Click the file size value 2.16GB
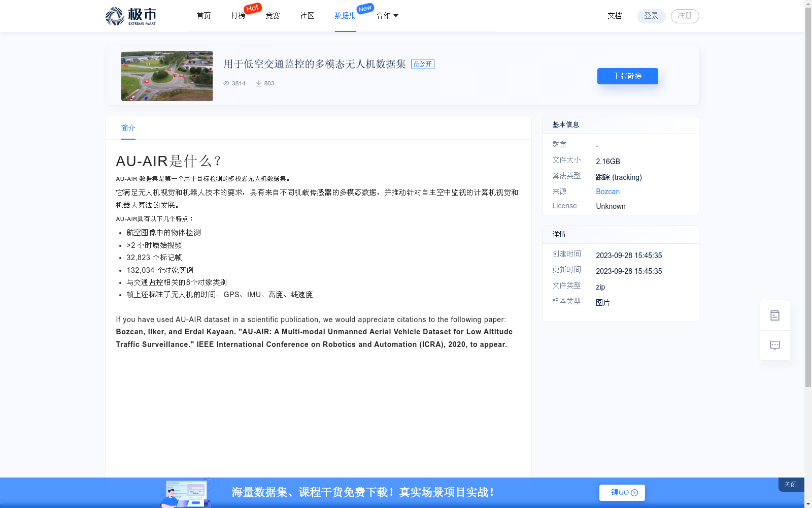Image resolution: width=812 pixels, height=508 pixels. [608, 162]
